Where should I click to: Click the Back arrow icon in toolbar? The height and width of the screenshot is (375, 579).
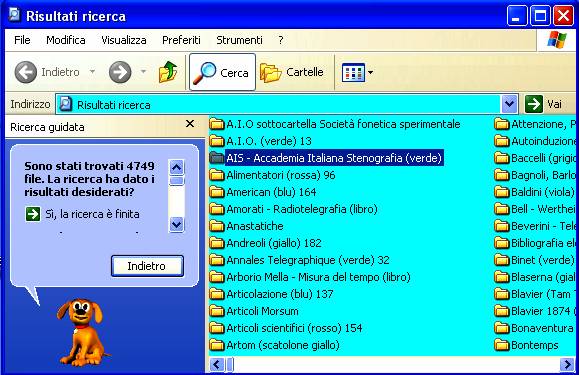coord(25,72)
